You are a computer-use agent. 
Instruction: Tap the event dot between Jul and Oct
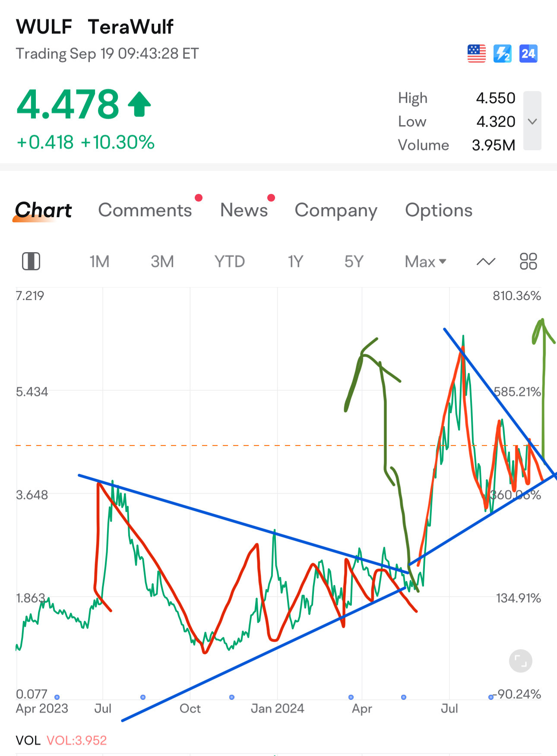(x=143, y=697)
